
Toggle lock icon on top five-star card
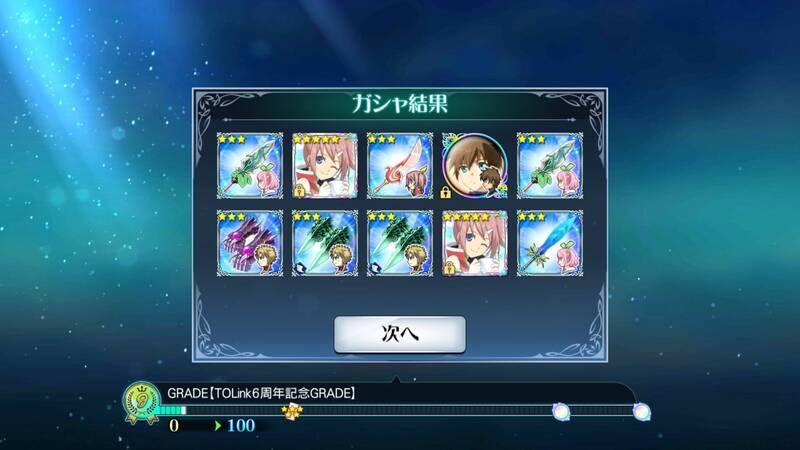pos(298,192)
